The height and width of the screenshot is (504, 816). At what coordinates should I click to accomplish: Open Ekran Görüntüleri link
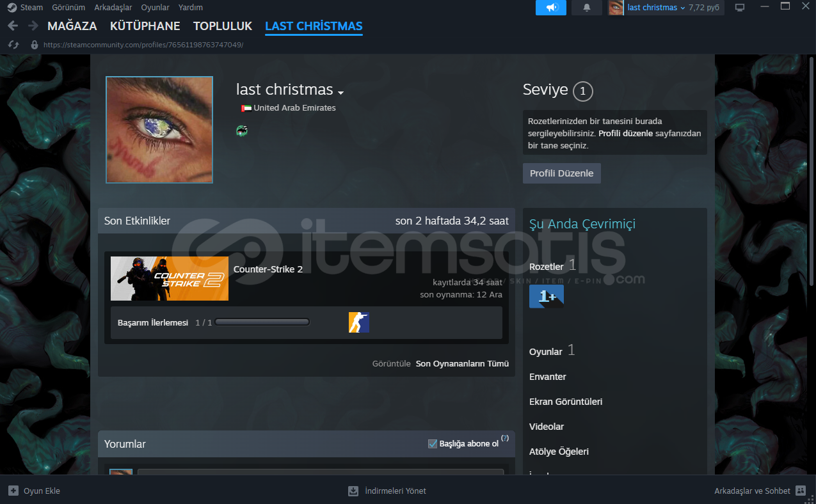tap(566, 402)
